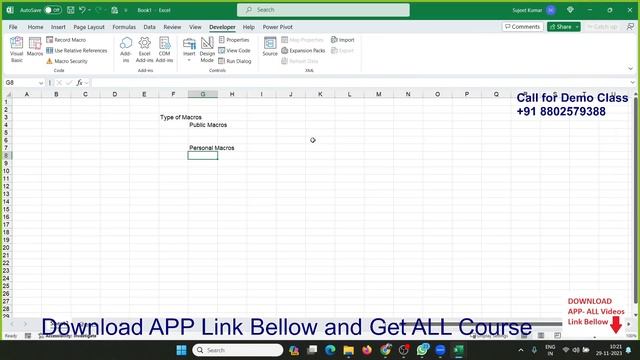Click the Insert Function fx button

[x=79, y=83]
